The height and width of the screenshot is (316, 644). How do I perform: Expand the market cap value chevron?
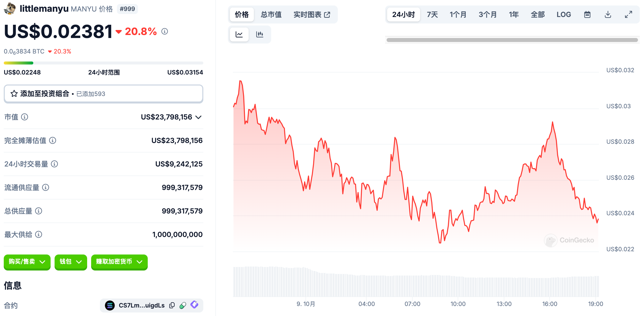pyautogui.click(x=198, y=117)
